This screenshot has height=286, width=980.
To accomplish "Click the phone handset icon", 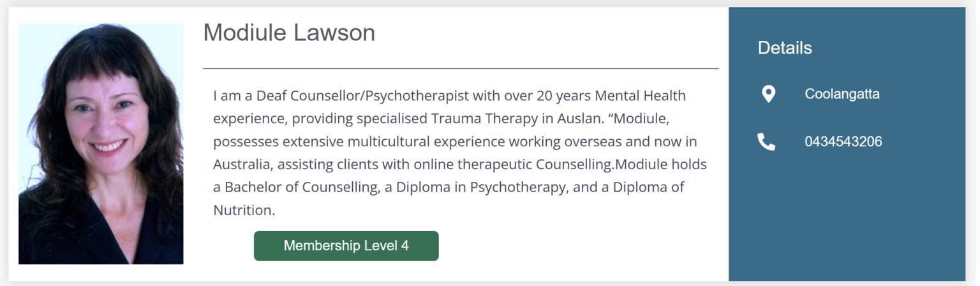I will pyautogui.click(x=766, y=142).
